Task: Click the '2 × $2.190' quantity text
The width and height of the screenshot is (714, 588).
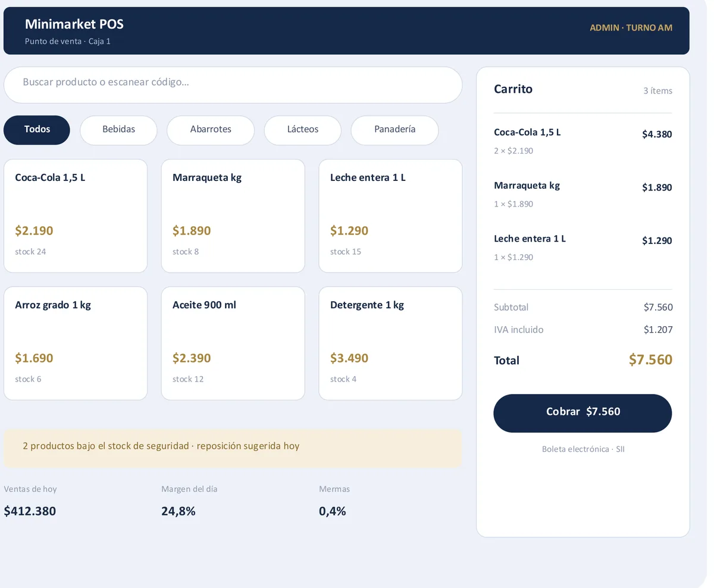Action: [513, 151]
